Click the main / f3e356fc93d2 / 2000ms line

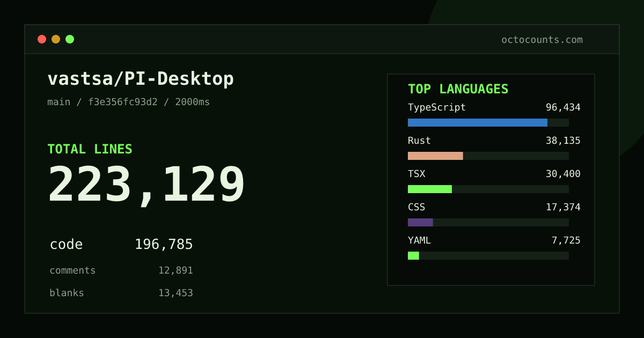click(x=129, y=102)
